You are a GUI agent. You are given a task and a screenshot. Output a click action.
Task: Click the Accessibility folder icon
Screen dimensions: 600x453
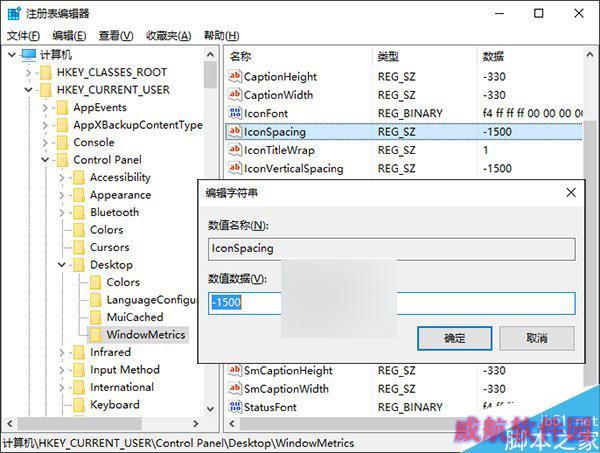tap(79, 178)
